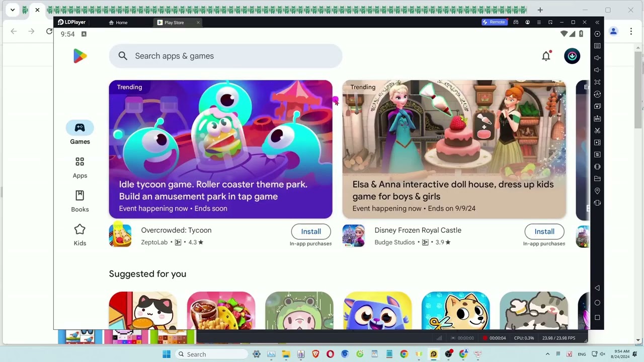644x362 pixels.
Task: Install Overcrowded: Tycoon
Action: (x=311, y=231)
